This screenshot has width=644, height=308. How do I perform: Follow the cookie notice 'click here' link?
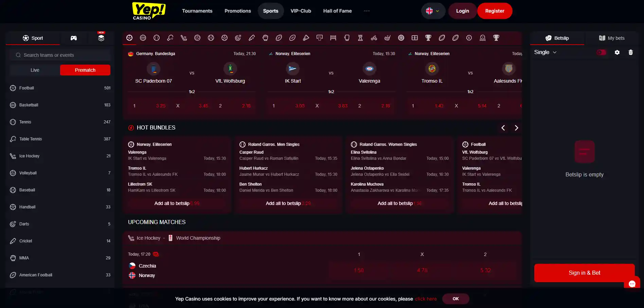pyautogui.click(x=426, y=299)
